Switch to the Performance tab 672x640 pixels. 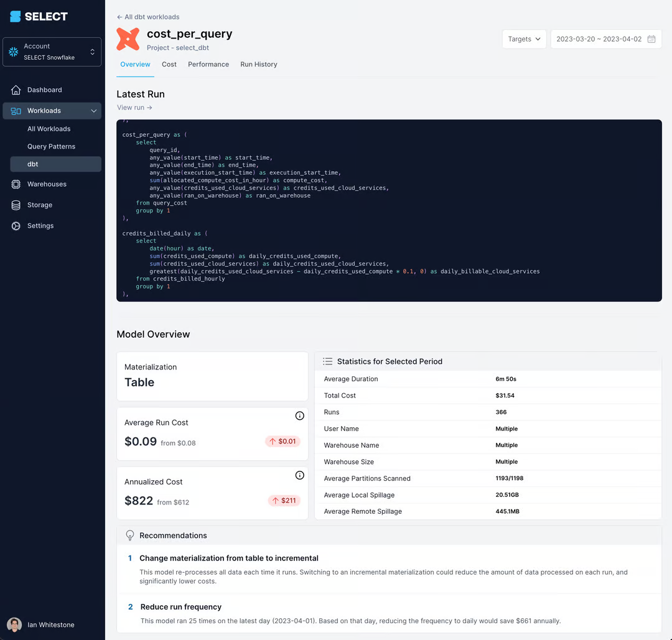(x=208, y=64)
